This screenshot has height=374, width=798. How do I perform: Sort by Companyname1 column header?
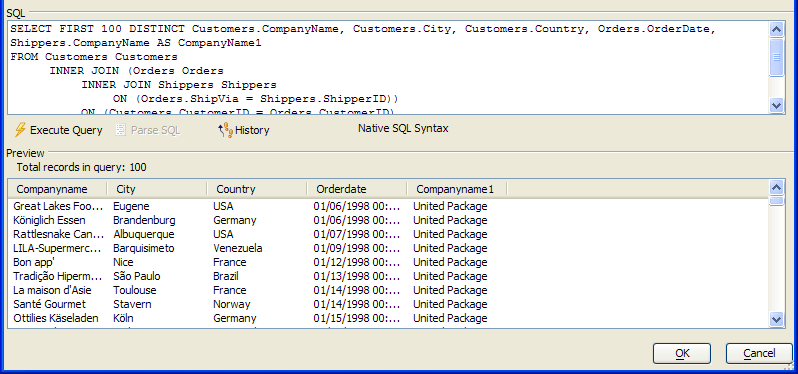tap(457, 189)
